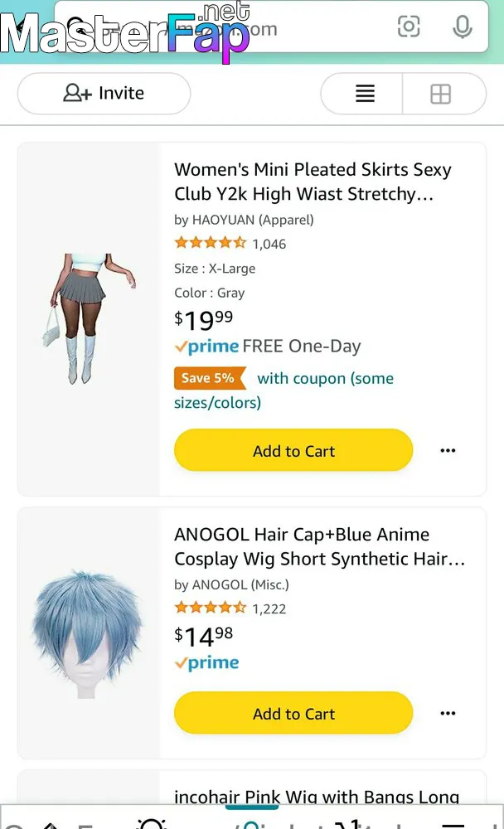Open more options for pleated skirt item

448,450
